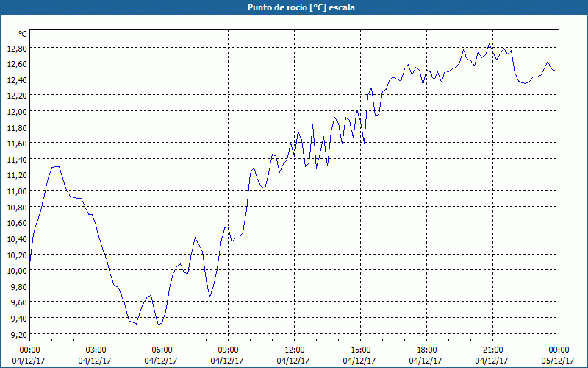Click the 11,40 y-axis label
Screen dimensions: 588x368
pos(17,159)
